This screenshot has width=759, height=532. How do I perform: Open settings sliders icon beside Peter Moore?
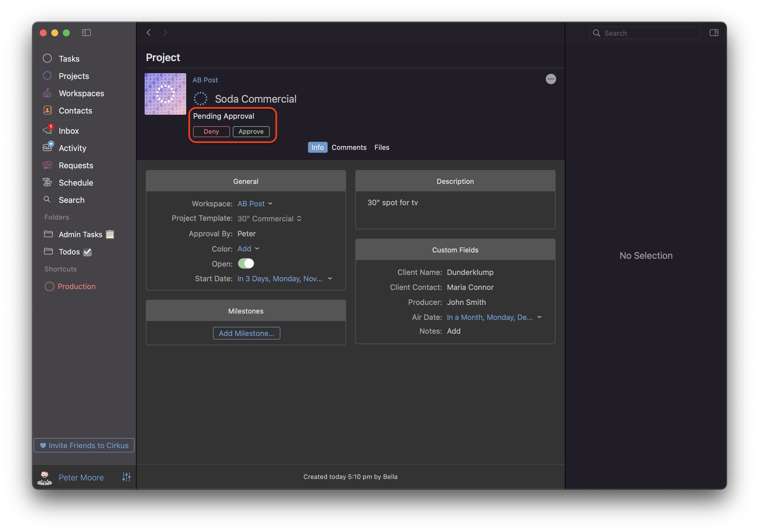126,477
